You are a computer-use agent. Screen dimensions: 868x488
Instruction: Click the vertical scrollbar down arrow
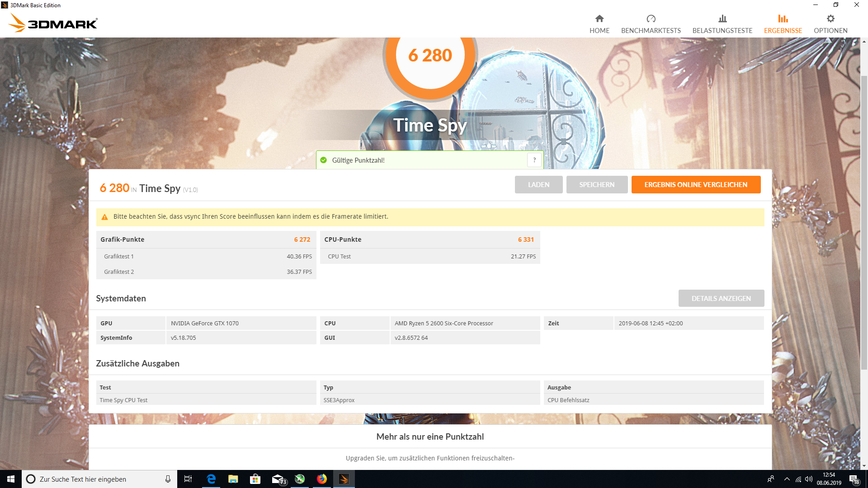864,466
